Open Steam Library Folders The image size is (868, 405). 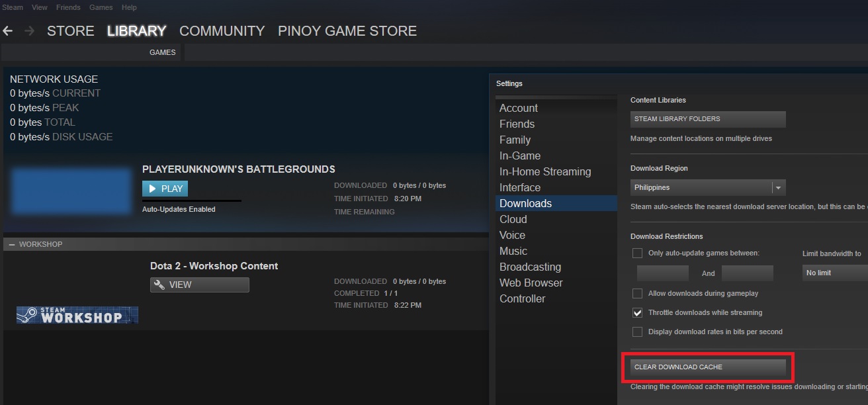tap(708, 119)
